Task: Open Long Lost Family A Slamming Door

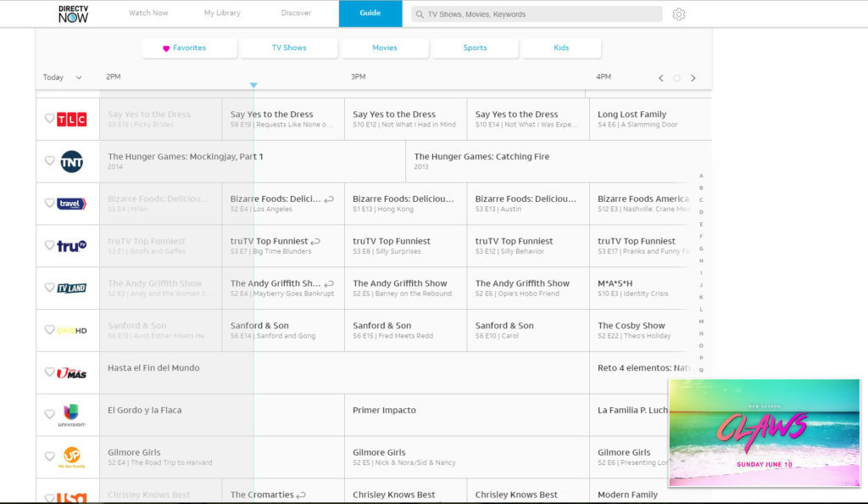Action: (650, 119)
